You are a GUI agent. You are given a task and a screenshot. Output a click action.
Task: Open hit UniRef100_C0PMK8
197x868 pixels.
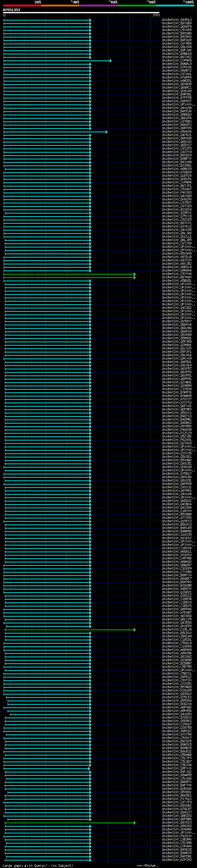(x=177, y=61)
